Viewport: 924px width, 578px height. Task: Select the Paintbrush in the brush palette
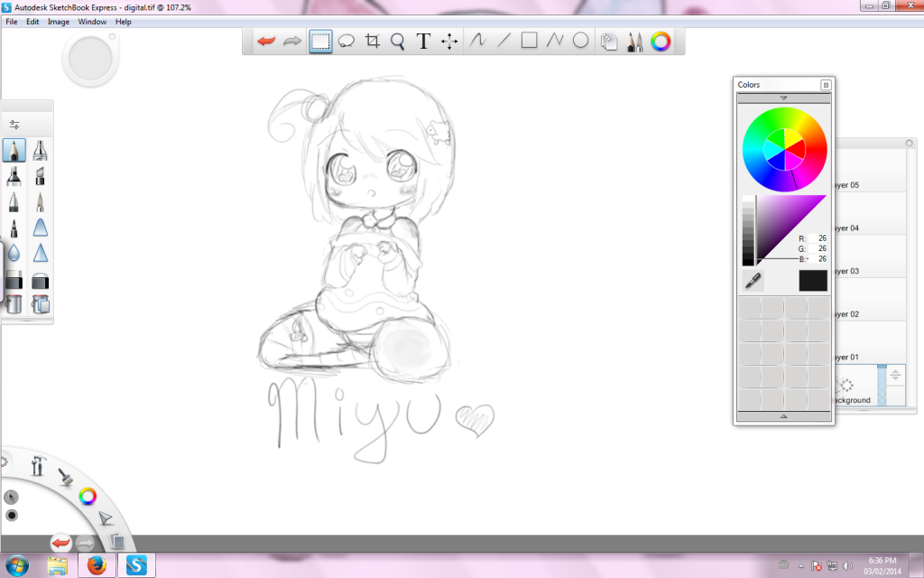coord(40,201)
